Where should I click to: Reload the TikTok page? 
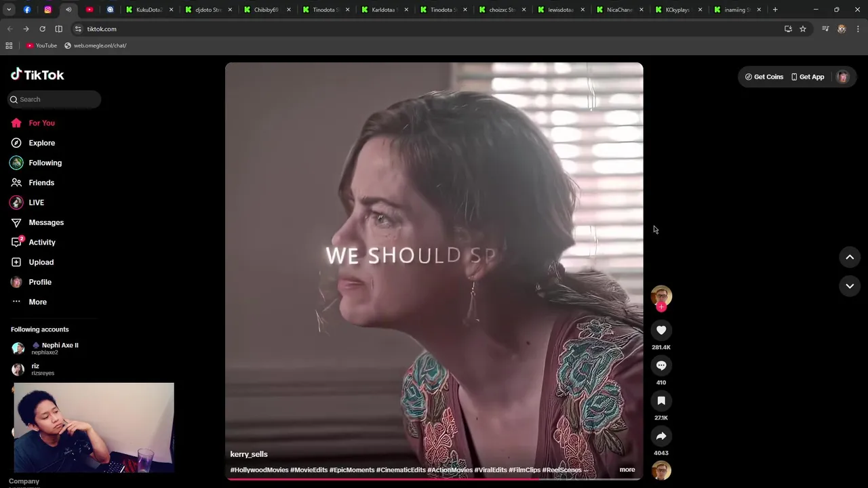click(42, 29)
